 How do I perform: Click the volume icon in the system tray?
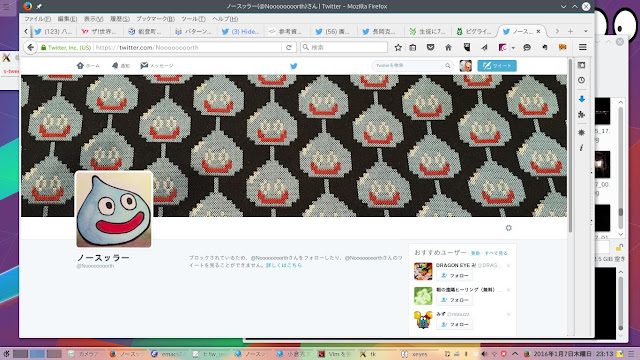(x=484, y=354)
